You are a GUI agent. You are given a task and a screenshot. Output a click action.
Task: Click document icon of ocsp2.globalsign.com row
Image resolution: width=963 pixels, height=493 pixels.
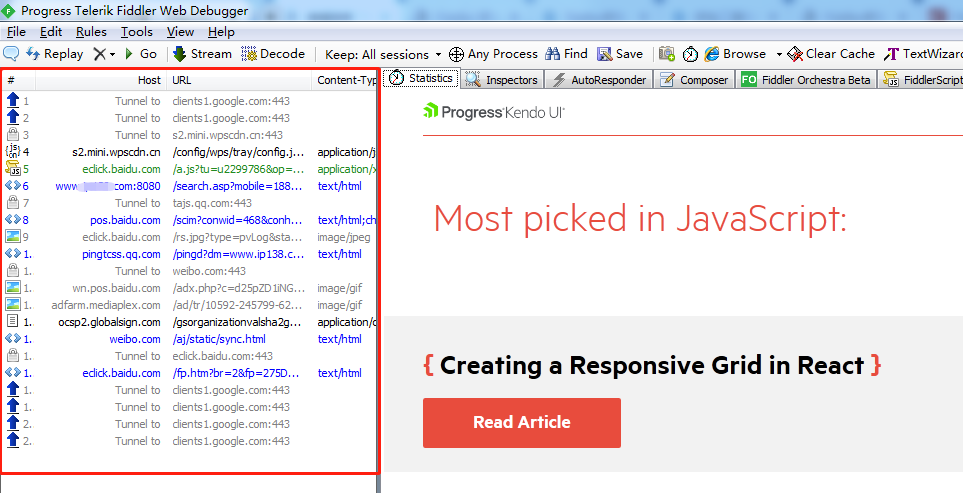click(12, 321)
